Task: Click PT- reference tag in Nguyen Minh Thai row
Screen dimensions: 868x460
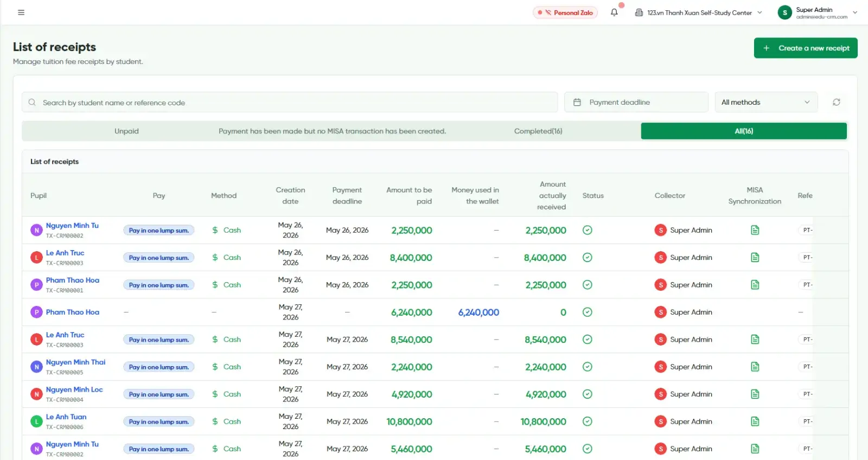Action: tap(807, 367)
